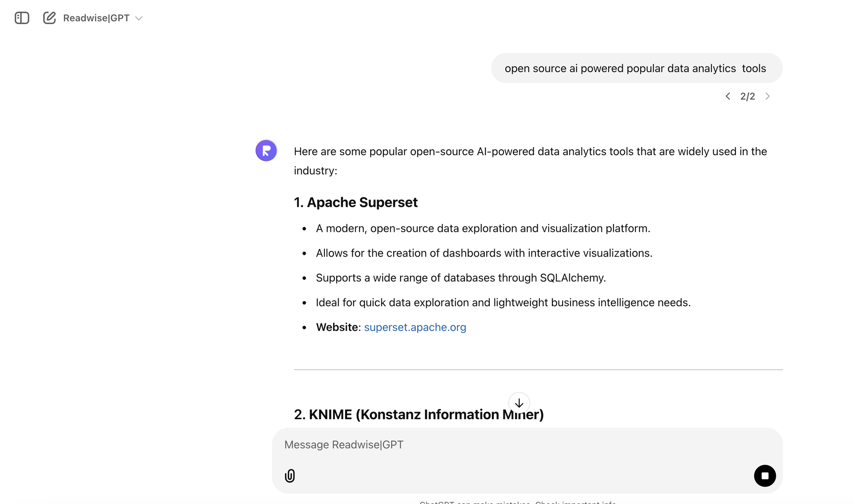The image size is (853, 504).
Task: Focus the Message Readwise|GPT input field
Action: coord(512,445)
